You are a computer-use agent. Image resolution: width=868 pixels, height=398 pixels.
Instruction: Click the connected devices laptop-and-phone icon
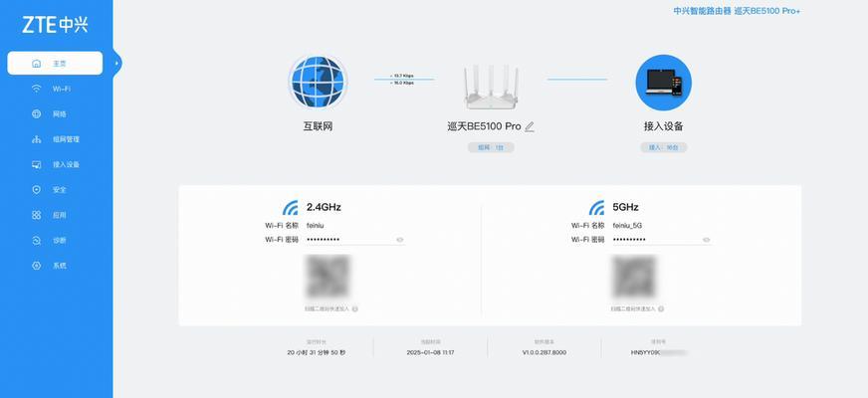click(663, 83)
